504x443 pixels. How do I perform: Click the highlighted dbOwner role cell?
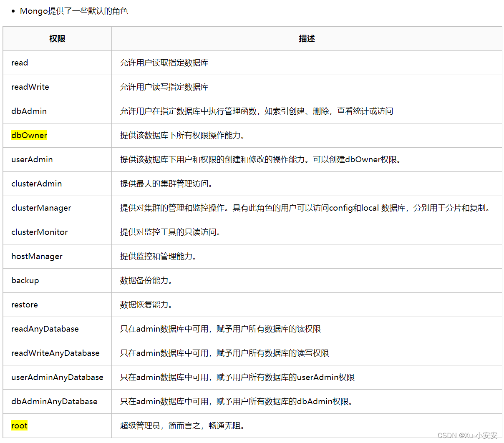[28, 135]
